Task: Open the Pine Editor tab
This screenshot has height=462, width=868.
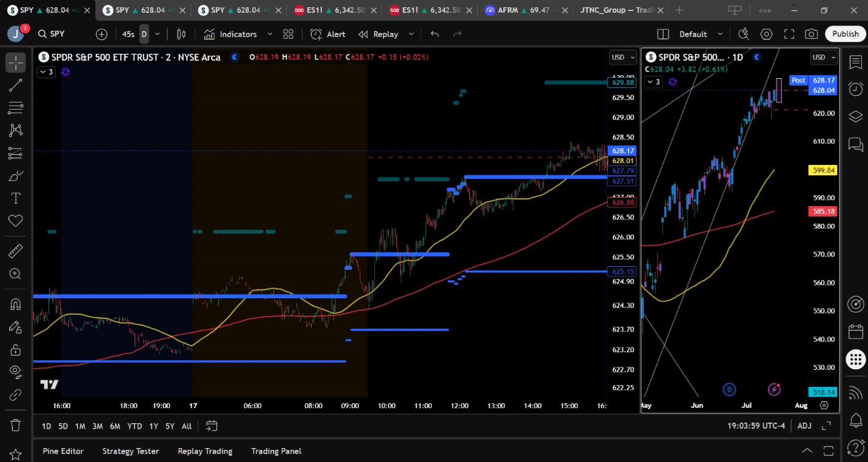Action: click(x=63, y=451)
